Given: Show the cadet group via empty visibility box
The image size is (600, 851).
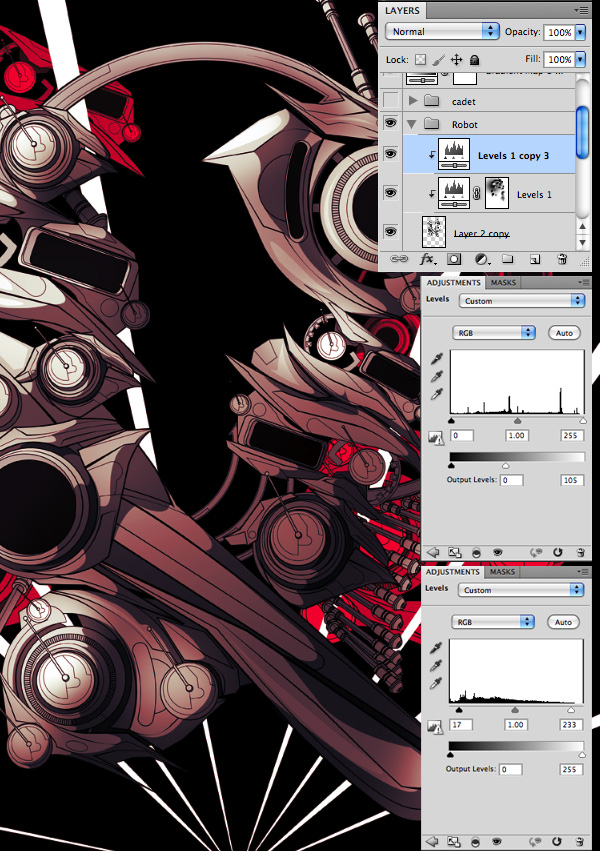Looking at the screenshot, I should coord(390,100).
